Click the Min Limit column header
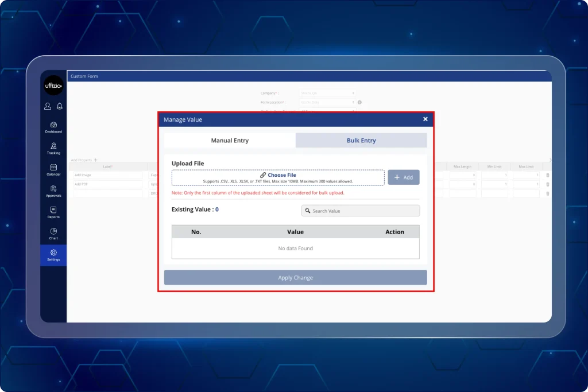The image size is (588, 392). click(494, 167)
